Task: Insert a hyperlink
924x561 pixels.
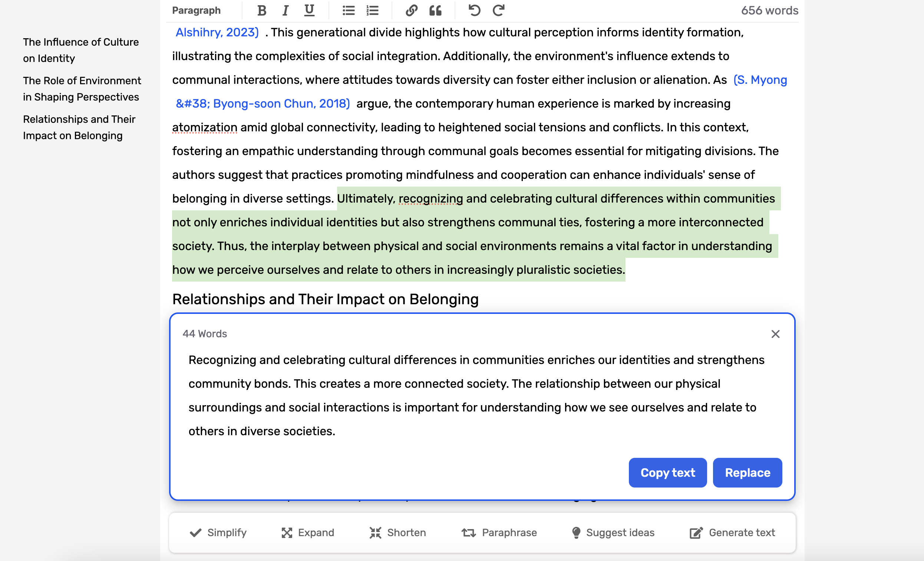Action: pyautogui.click(x=411, y=10)
